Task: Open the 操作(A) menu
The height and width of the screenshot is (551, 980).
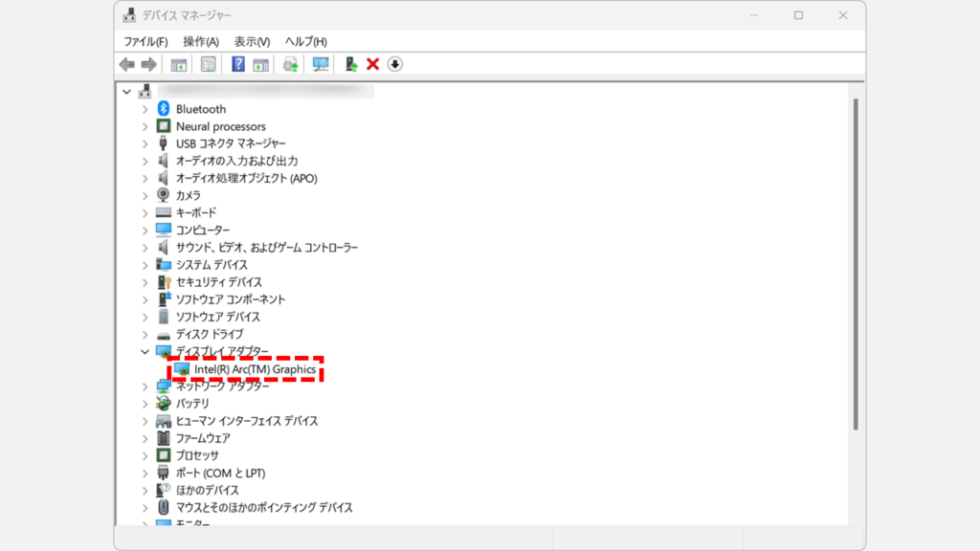Action: [x=201, y=42]
